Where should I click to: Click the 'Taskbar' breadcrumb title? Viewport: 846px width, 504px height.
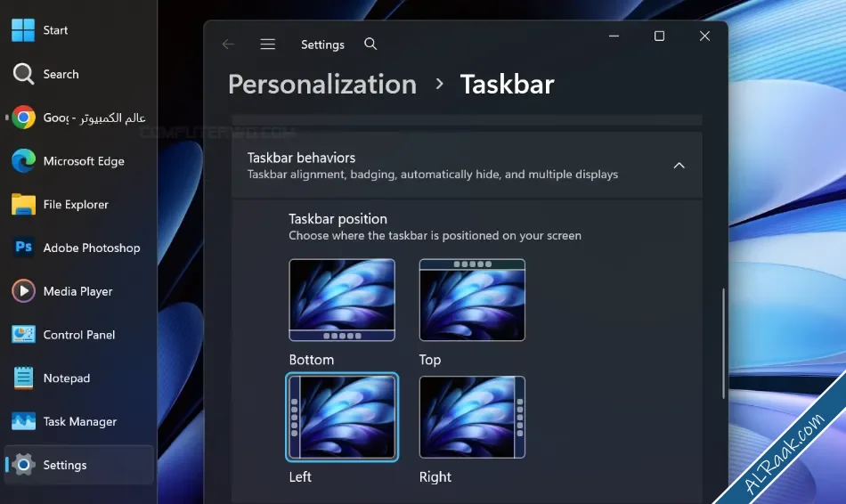tap(508, 85)
